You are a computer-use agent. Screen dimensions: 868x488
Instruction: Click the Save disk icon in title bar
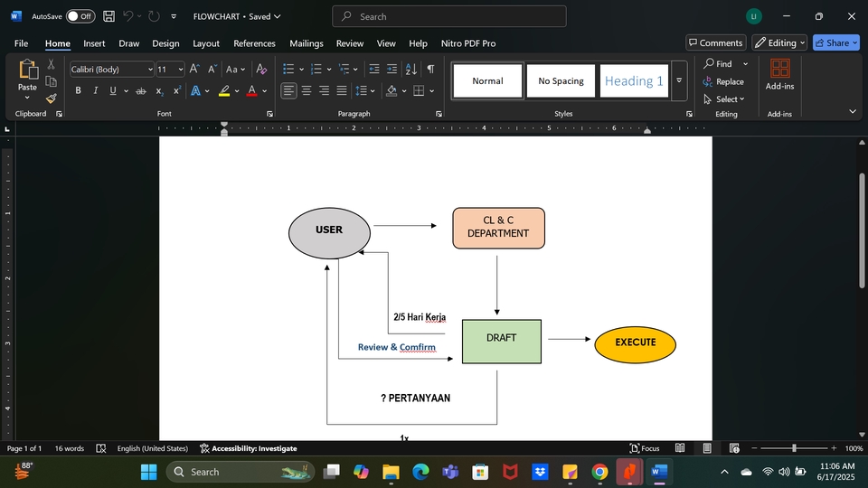click(x=108, y=16)
